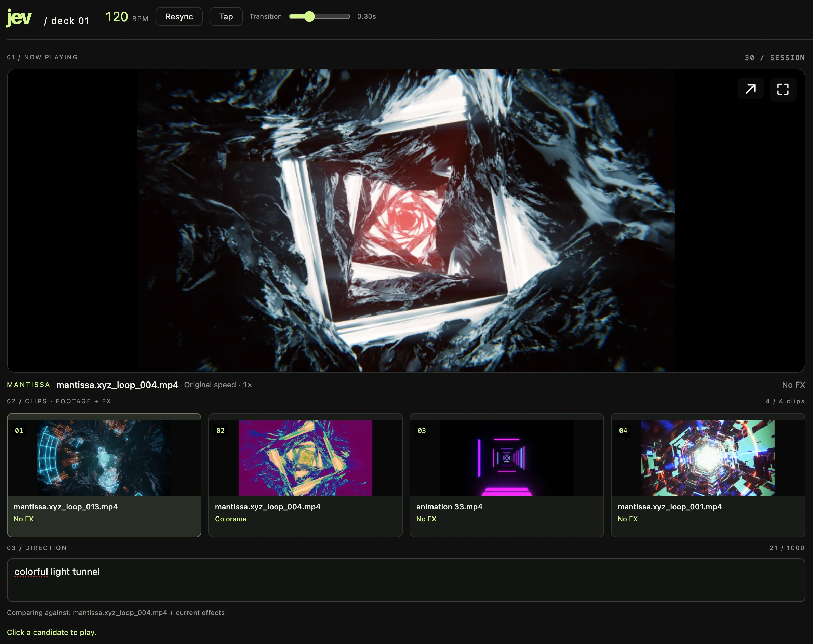Click the 01 badge on first clip

pyautogui.click(x=19, y=431)
